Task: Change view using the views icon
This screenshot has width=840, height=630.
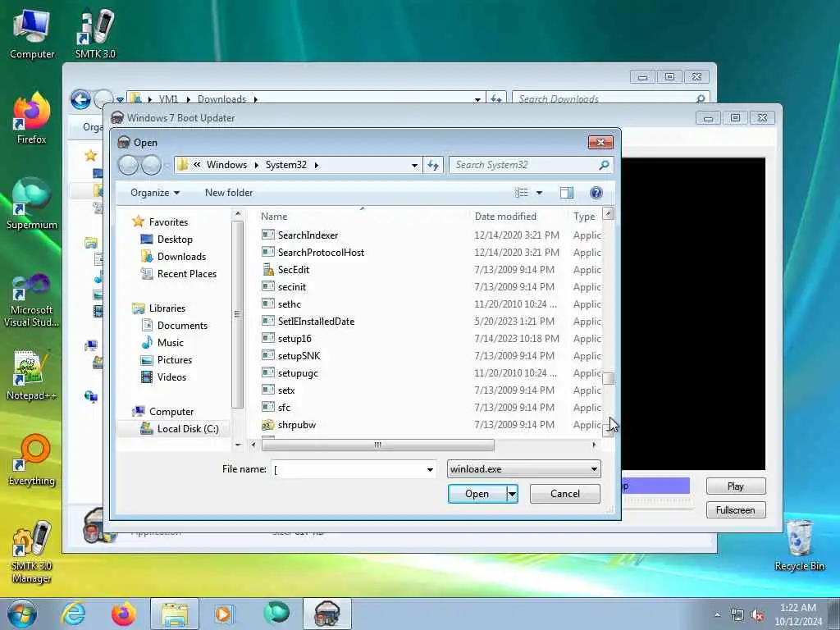Action: click(x=521, y=193)
